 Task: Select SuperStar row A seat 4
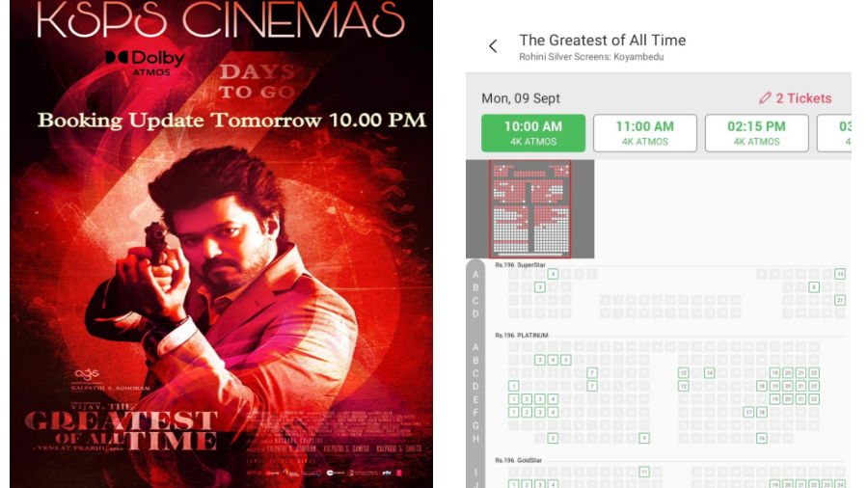pyautogui.click(x=553, y=274)
